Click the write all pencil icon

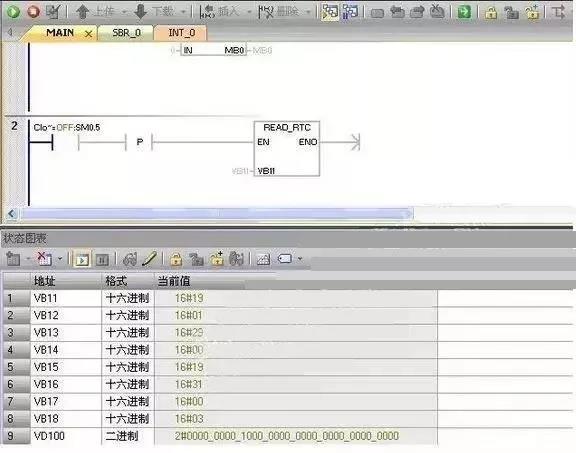[x=149, y=259]
